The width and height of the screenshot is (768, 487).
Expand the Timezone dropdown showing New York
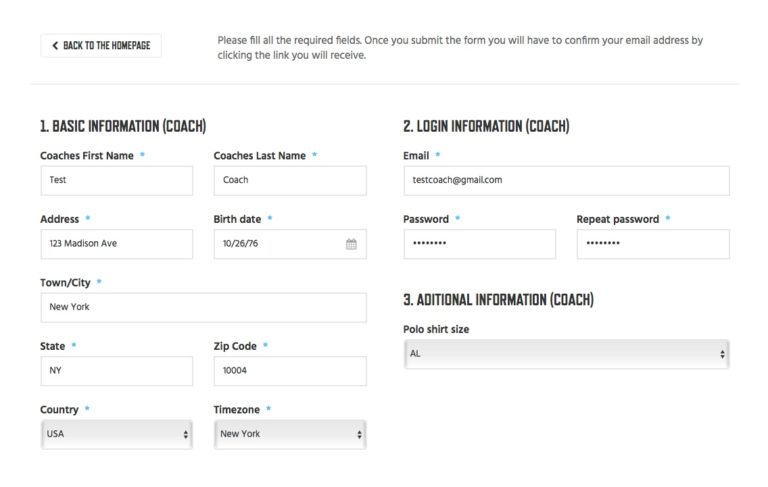click(x=290, y=435)
